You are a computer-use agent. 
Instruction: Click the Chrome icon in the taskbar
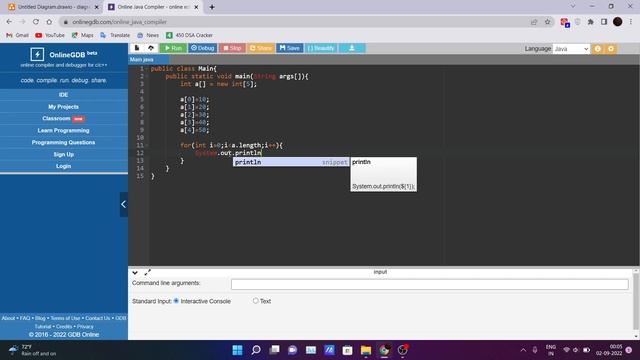pos(384,350)
